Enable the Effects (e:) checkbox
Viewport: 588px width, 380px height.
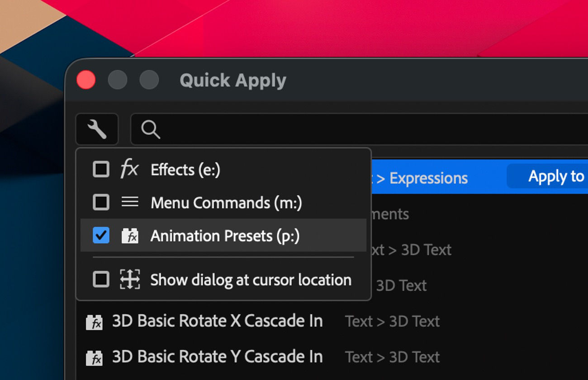click(101, 170)
